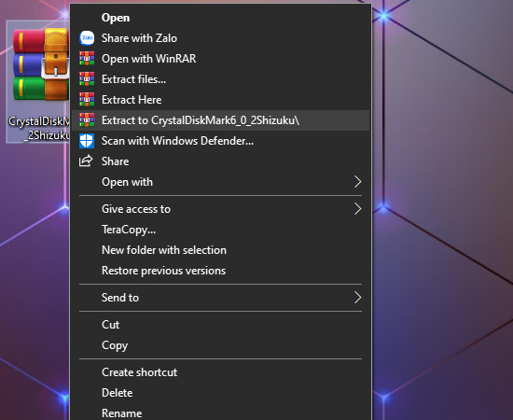The width and height of the screenshot is (513, 420).
Task: Select Share with Zalo
Action: point(220,38)
